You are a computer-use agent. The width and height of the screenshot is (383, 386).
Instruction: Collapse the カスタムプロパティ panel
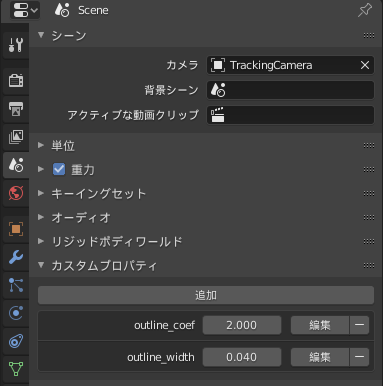tap(104, 266)
